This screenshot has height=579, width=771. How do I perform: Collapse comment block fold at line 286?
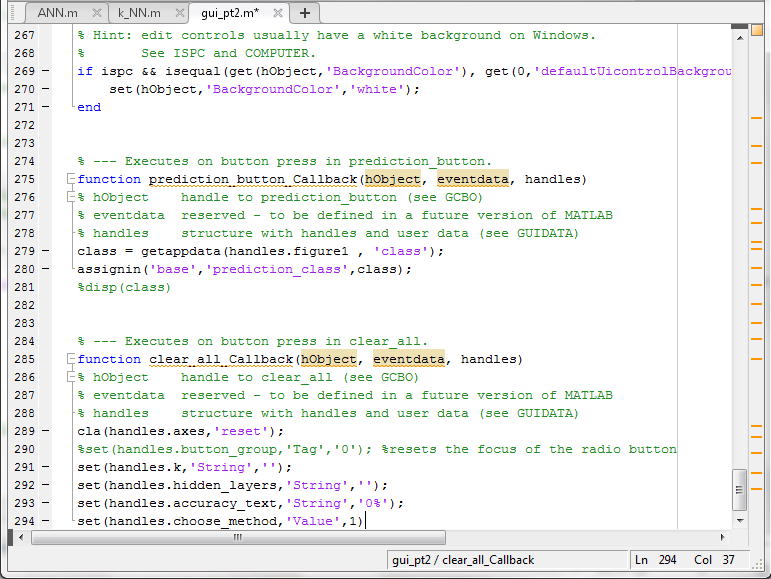71,377
